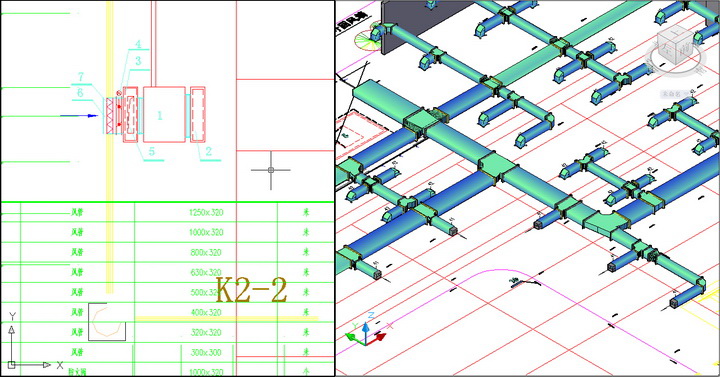Select the box labeled 1

(164, 114)
